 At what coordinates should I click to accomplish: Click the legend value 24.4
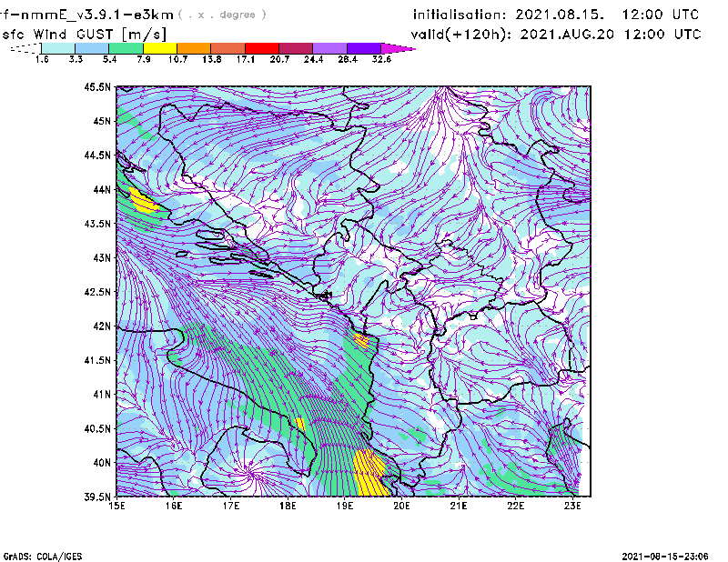click(x=313, y=59)
